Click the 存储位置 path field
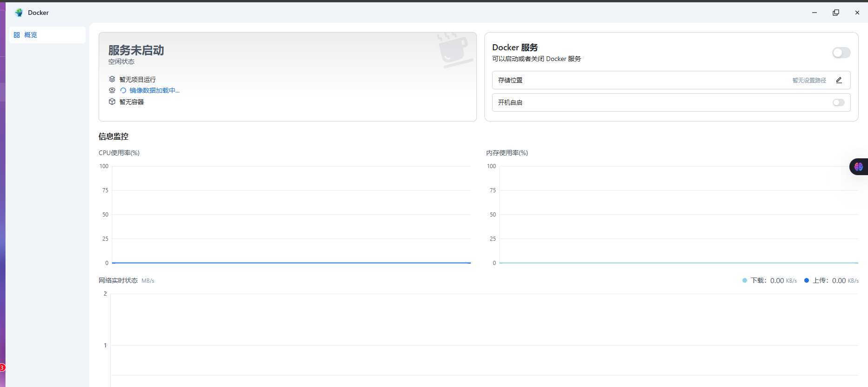 pyautogui.click(x=671, y=80)
